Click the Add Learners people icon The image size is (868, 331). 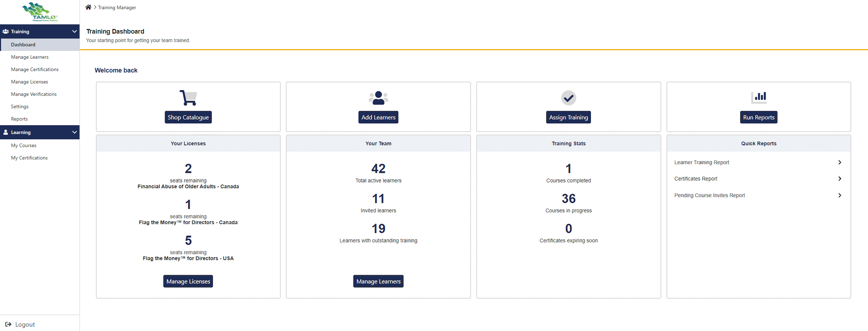378,97
